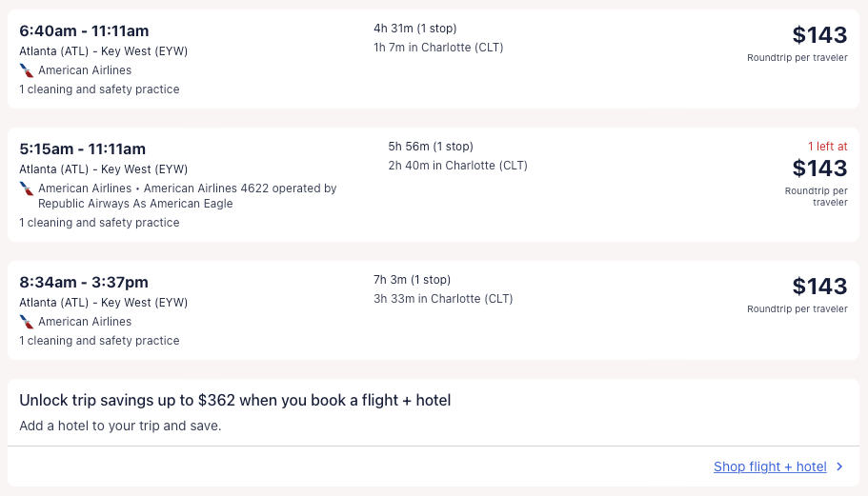This screenshot has width=868, height=496.
Task: Click 7h 3m (1 stop) duration text
Action: (412, 280)
